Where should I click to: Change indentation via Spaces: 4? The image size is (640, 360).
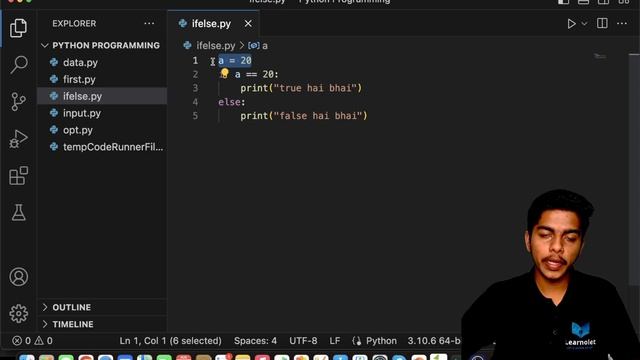pos(255,340)
